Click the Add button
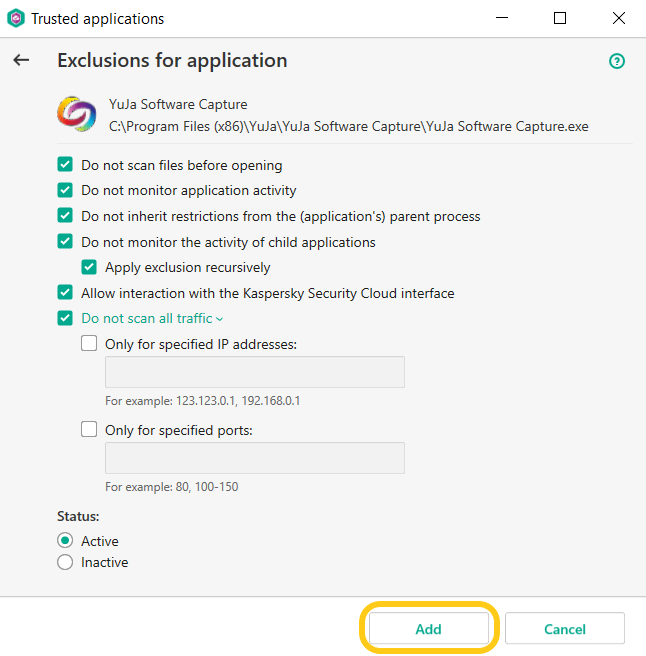Viewport: 646px width, 656px height. (428, 629)
